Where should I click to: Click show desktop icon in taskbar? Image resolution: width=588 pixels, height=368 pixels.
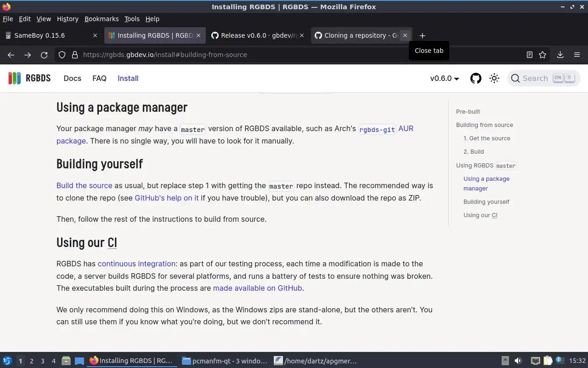pyautogui.click(x=79, y=361)
